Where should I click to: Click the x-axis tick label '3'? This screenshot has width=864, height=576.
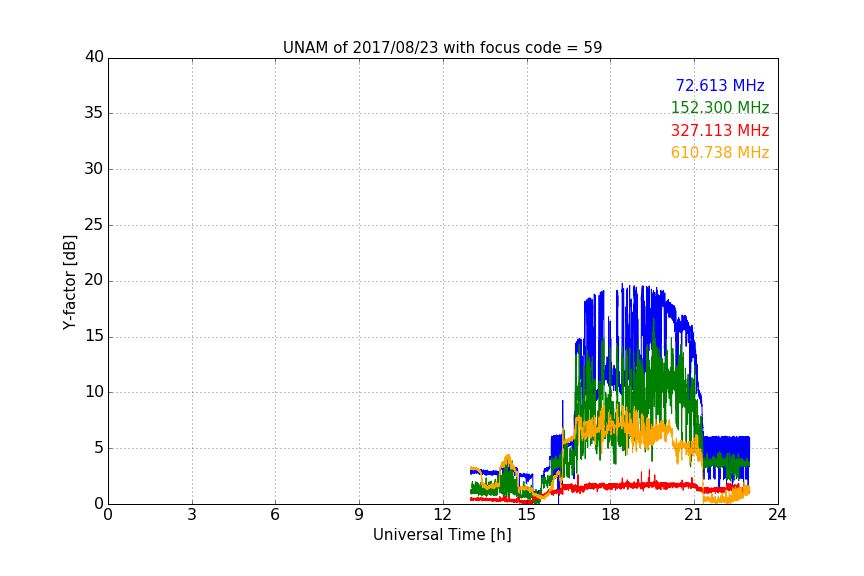click(192, 515)
